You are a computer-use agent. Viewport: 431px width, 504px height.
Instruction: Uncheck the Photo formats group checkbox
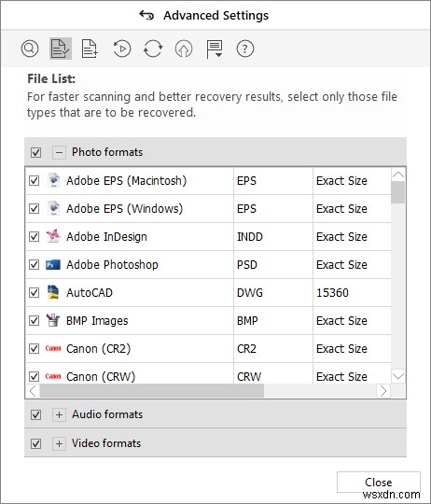click(x=35, y=152)
